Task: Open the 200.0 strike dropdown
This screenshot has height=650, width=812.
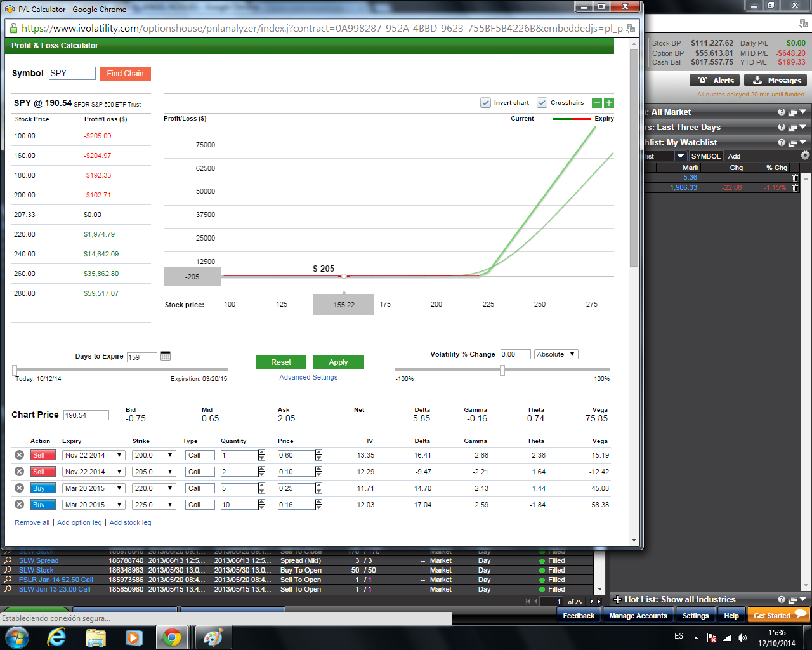Action: (x=154, y=455)
